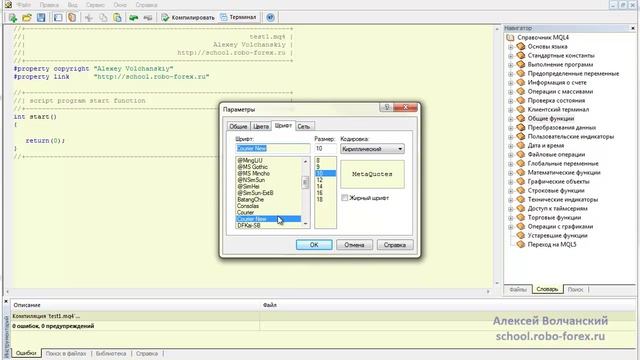Click the Отмена button
Image resolution: width=640 pixels, height=360 pixels.
(354, 245)
